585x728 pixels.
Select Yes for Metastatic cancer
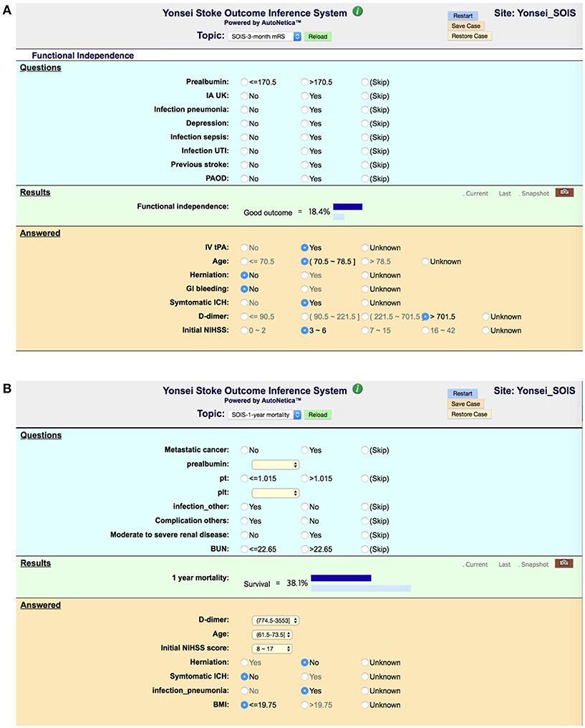pos(304,451)
